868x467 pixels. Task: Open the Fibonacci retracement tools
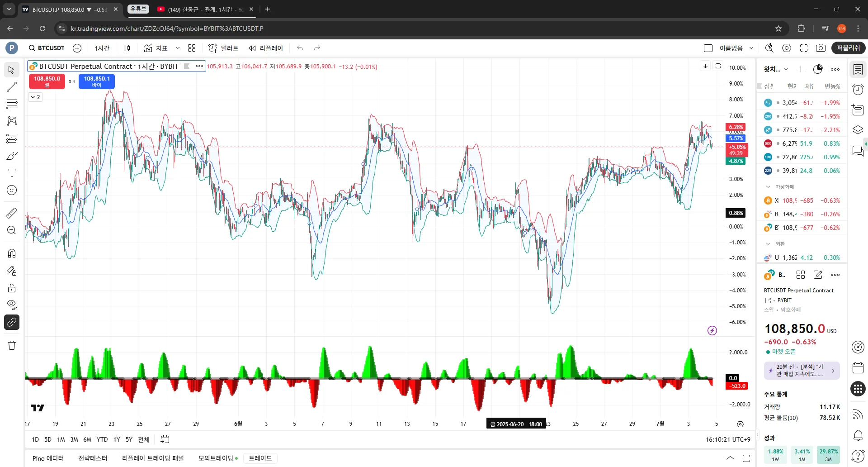click(x=12, y=104)
